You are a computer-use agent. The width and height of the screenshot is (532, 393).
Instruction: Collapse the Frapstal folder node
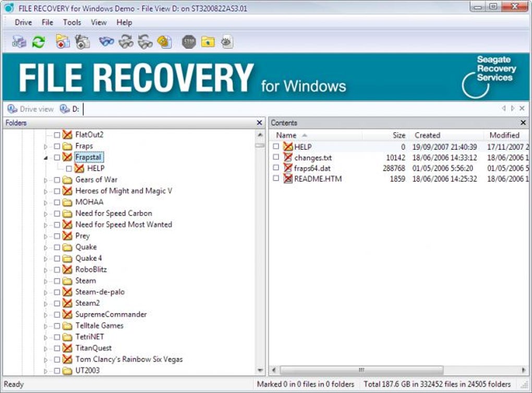pos(45,158)
